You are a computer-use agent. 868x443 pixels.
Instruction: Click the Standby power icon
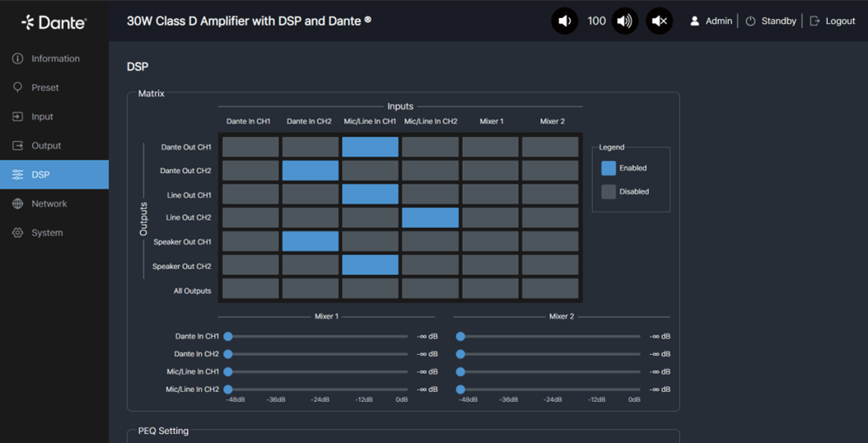click(750, 21)
